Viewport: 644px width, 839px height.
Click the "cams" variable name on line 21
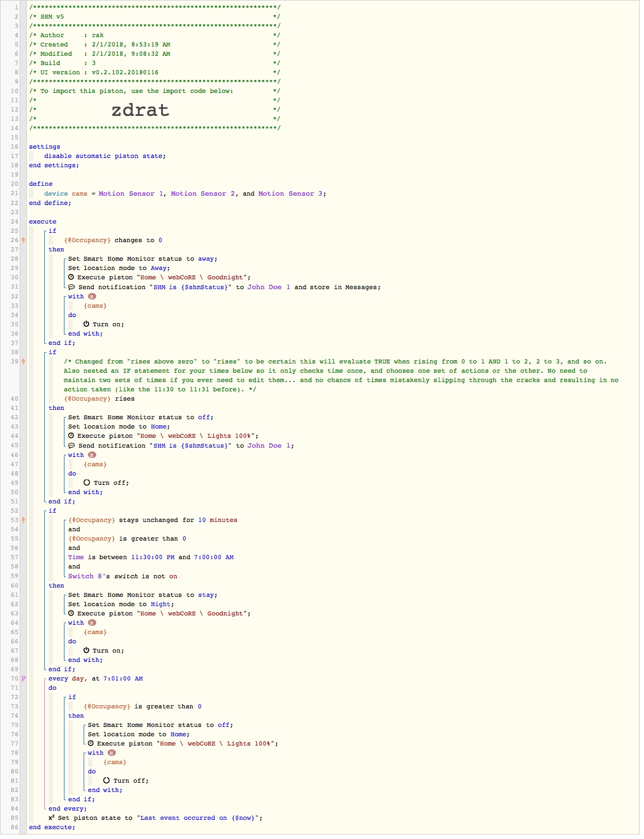point(79,194)
